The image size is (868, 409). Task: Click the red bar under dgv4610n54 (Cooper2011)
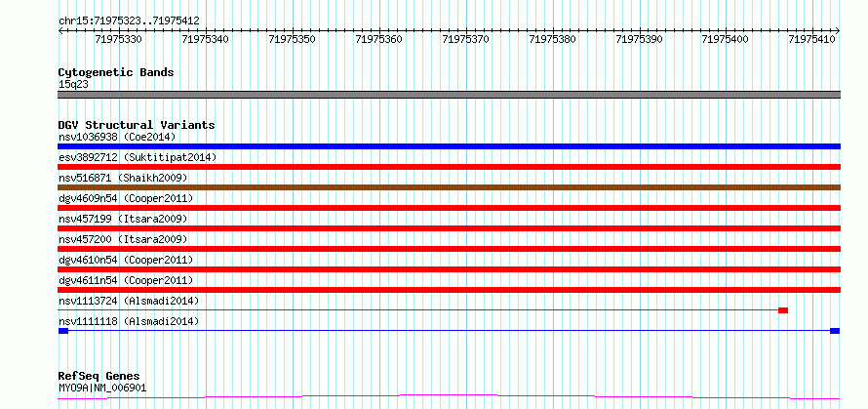pos(449,269)
